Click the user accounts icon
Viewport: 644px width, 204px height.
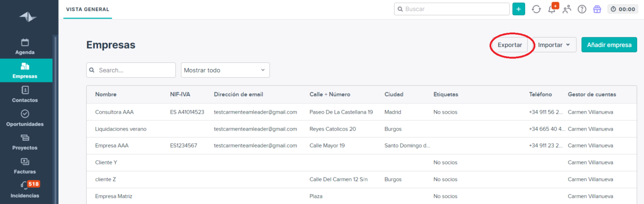pyautogui.click(x=567, y=9)
